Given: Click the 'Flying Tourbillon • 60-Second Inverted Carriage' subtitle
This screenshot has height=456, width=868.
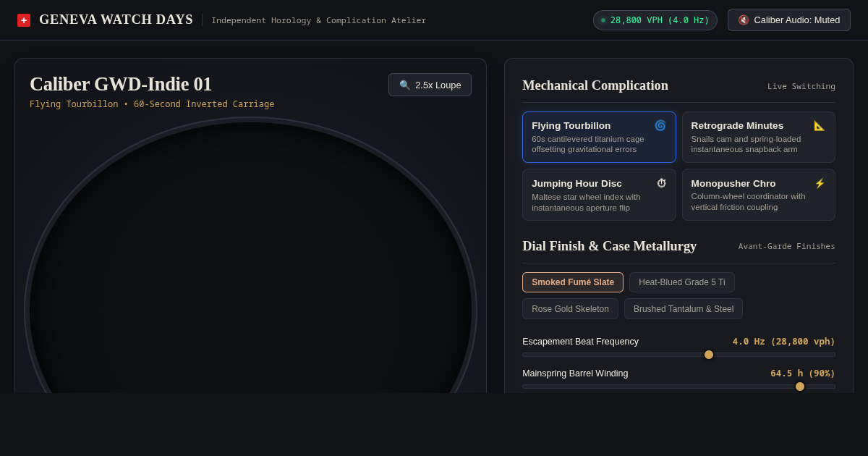Looking at the screenshot, I should point(152,104).
